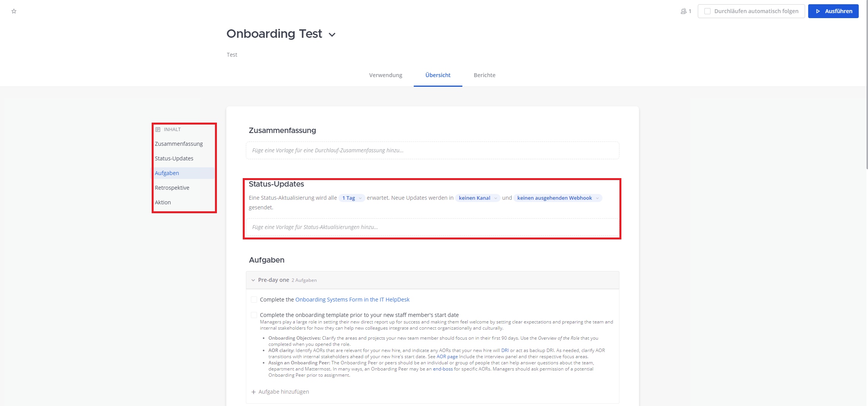Click the Inhalt list icon
Screen dimensions: 868x406
pyautogui.click(x=158, y=130)
